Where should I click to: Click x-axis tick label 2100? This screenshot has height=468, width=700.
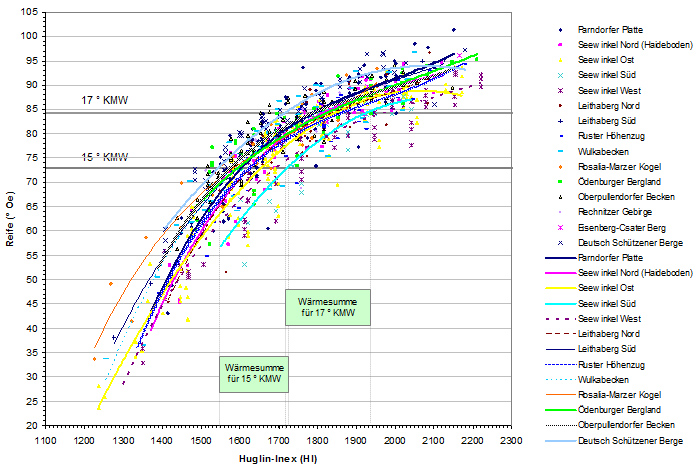[x=434, y=441]
